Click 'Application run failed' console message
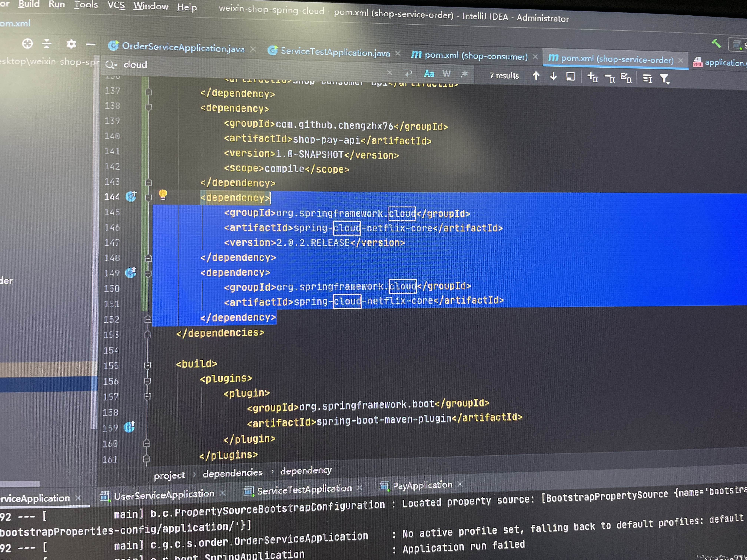This screenshot has height=560, width=747. [x=464, y=546]
